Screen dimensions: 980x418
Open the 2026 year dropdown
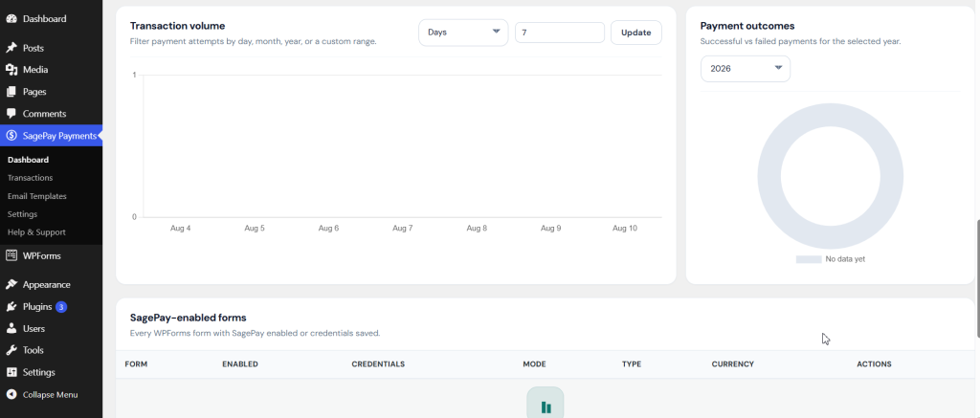tap(745, 69)
